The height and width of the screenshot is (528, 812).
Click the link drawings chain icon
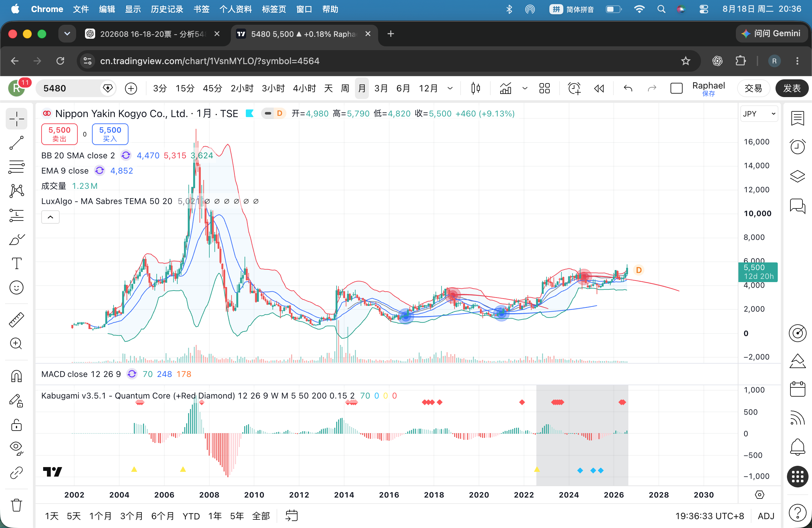click(16, 473)
